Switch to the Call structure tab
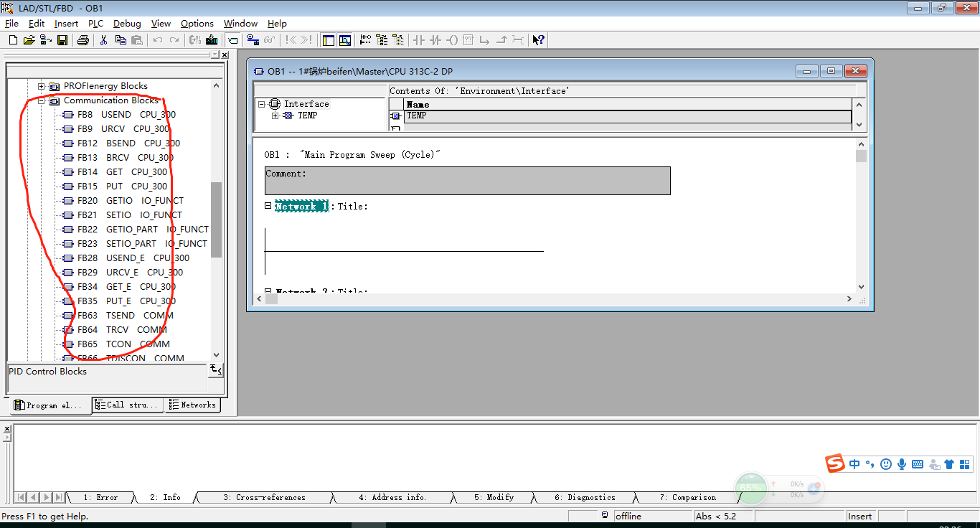The width and height of the screenshot is (980, 528). 128,405
